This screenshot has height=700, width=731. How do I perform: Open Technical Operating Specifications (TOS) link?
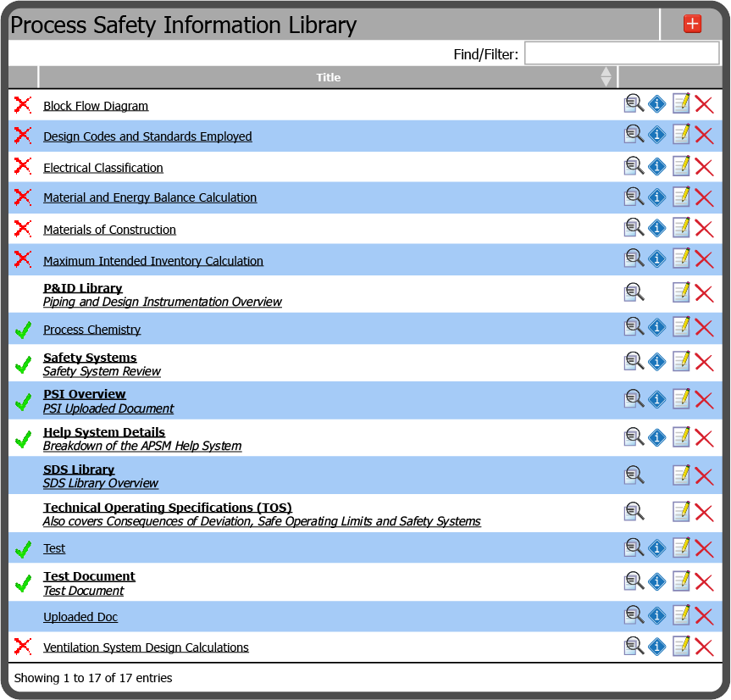(168, 508)
